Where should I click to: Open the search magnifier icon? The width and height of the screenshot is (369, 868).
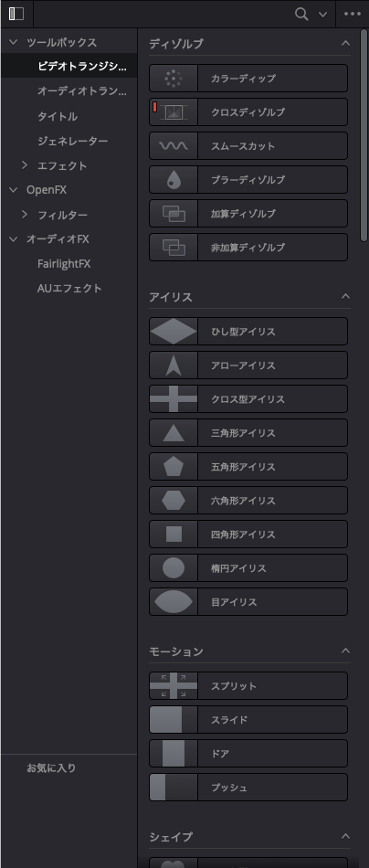tap(301, 14)
